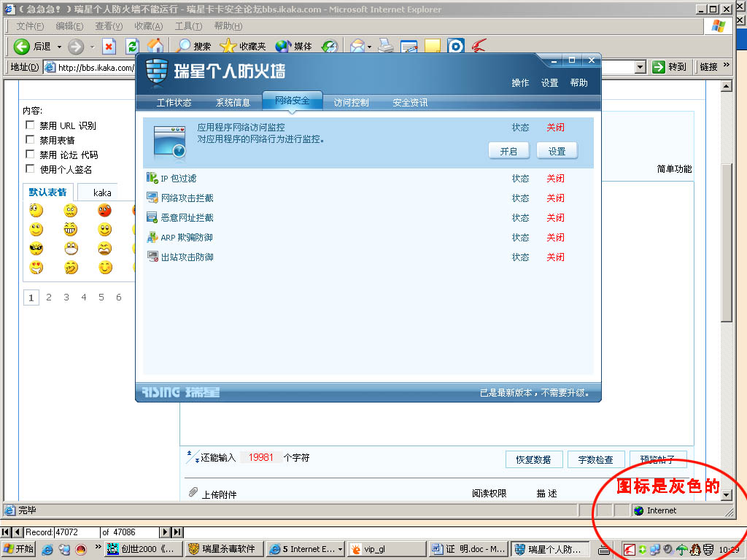This screenshot has height=560, width=747.
Task: Switch to the 安全资讯 tab
Action: tap(410, 102)
